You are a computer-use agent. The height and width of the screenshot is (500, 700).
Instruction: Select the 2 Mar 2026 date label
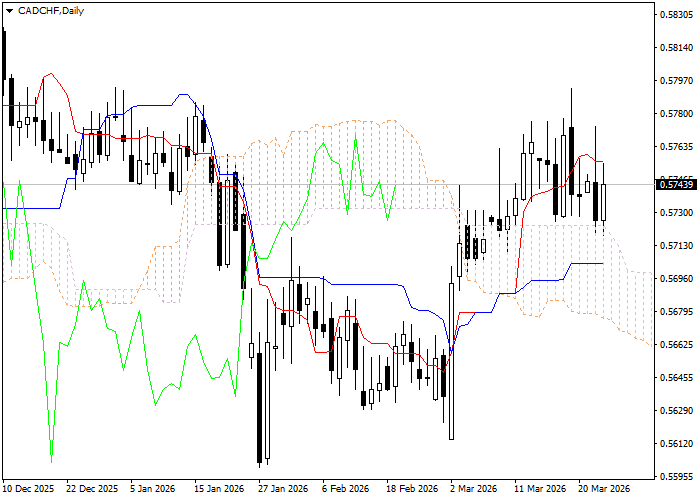point(474,489)
